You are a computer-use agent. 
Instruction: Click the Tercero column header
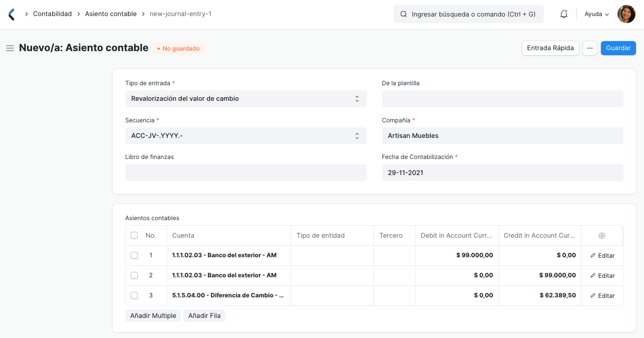395,235
